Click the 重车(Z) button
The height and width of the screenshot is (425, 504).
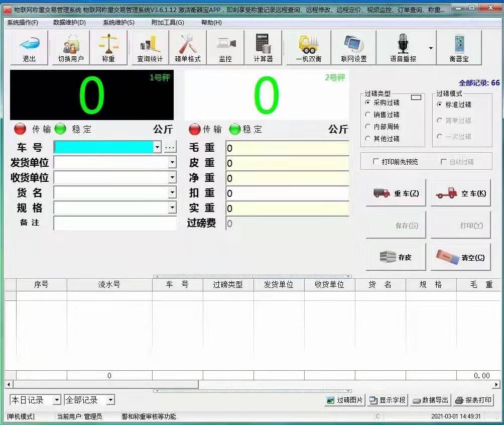396,193
